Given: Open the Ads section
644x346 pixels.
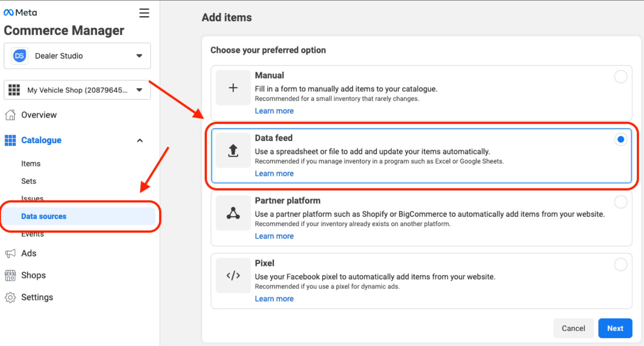Looking at the screenshot, I should pyautogui.click(x=29, y=253).
